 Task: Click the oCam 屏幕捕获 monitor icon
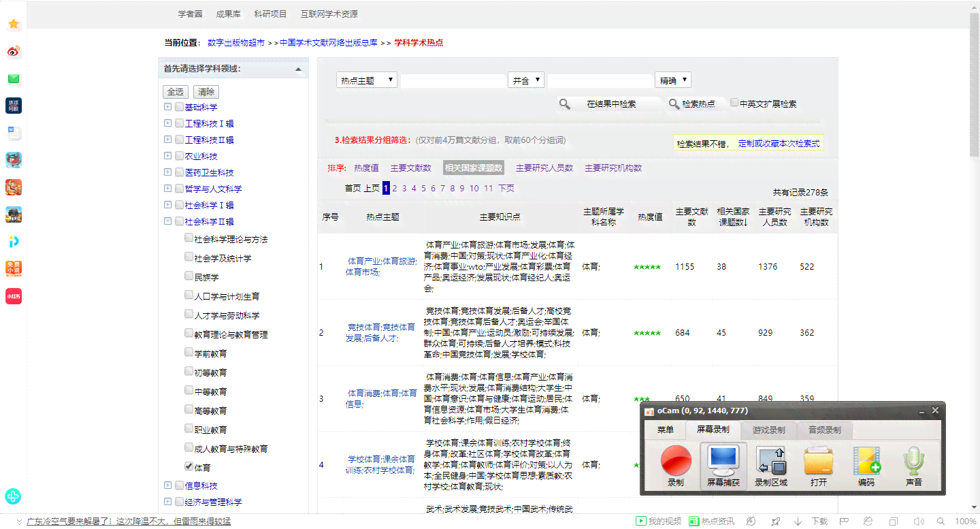723,461
